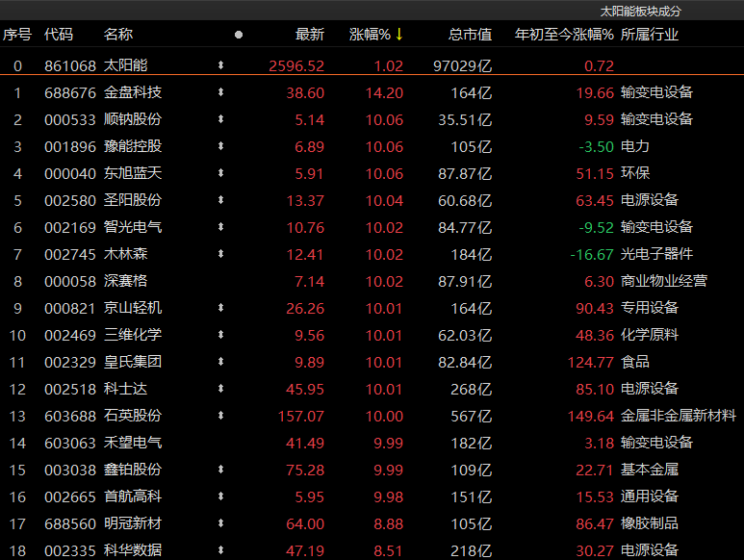
Task: Click the marker icon in 圣阳股份 row
Action: coord(220,200)
